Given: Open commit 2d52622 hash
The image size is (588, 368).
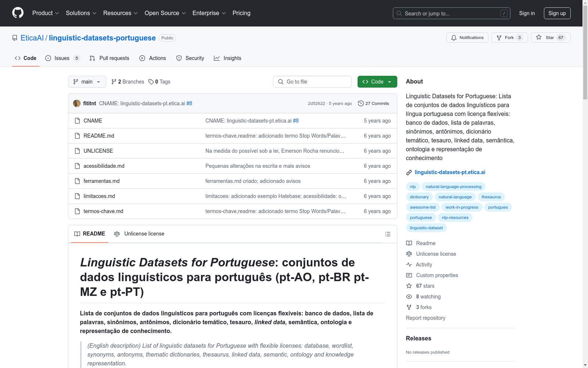Looking at the screenshot, I should (316, 103).
